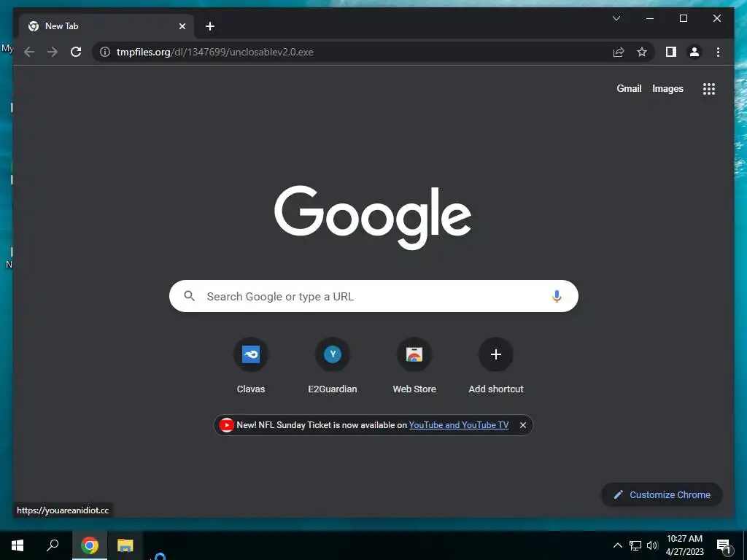Open the profile avatar menu

click(x=694, y=52)
